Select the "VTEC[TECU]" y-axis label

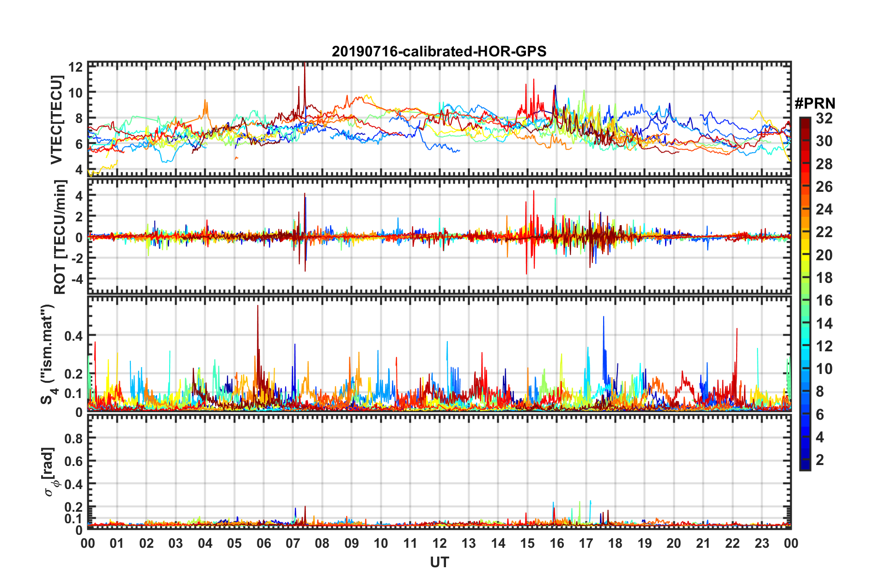click(56, 120)
